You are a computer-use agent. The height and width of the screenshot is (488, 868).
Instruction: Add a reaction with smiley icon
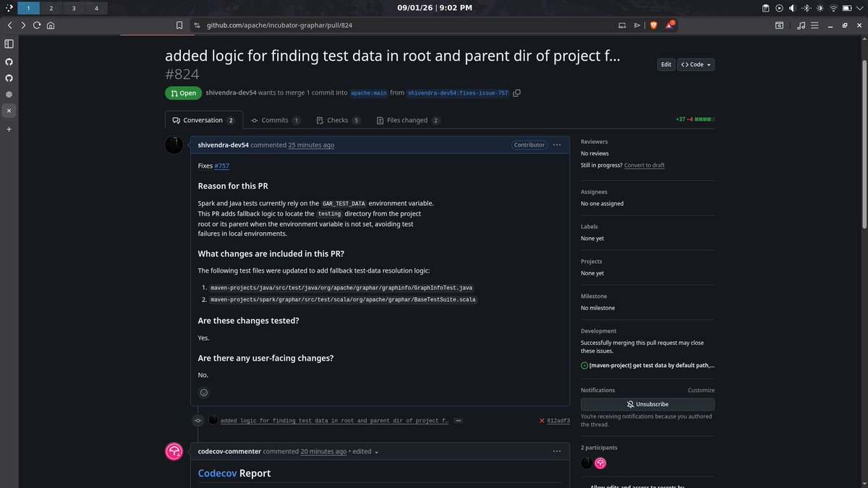[x=204, y=393]
